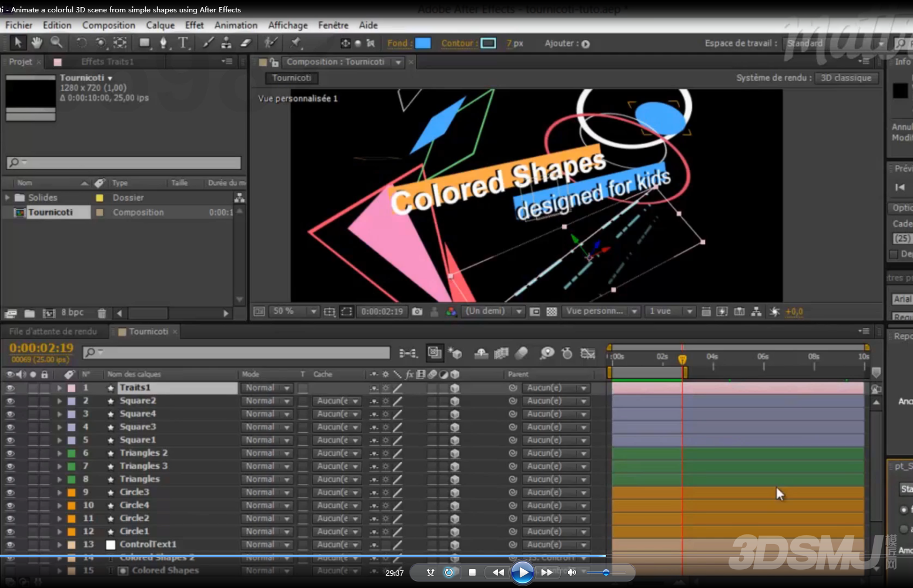The height and width of the screenshot is (588, 913).
Task: Select the Rectangle shape tool
Action: [x=144, y=43]
